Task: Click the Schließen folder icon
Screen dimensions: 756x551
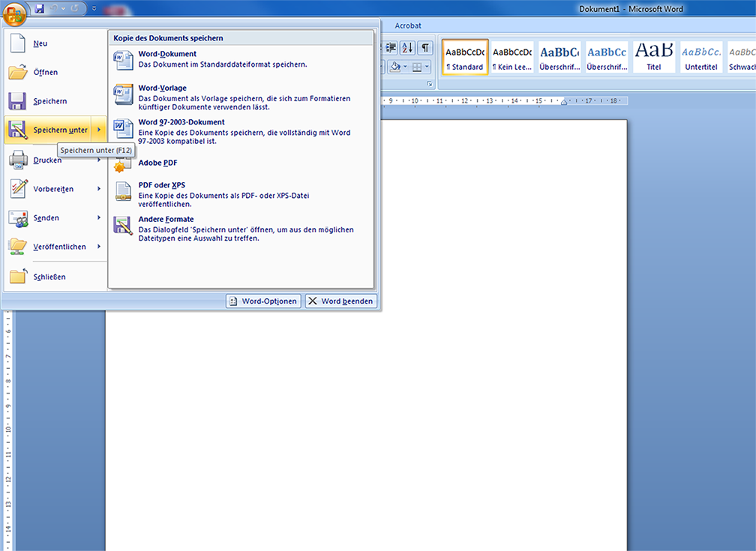Action: 18,276
